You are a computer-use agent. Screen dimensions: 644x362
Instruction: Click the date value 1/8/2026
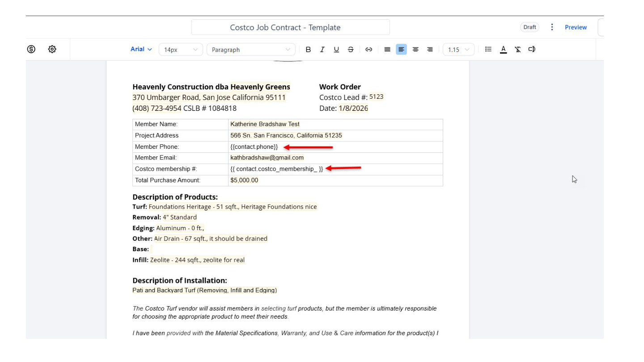click(x=353, y=108)
